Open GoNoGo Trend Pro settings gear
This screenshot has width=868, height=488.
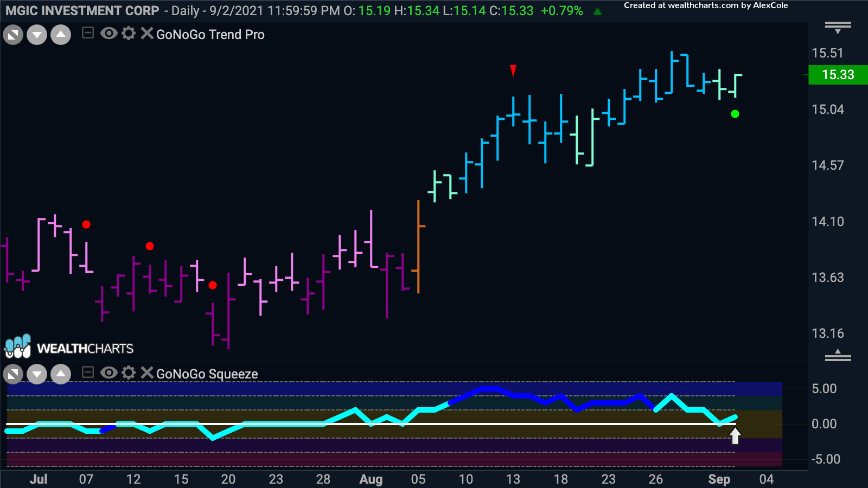point(129,34)
